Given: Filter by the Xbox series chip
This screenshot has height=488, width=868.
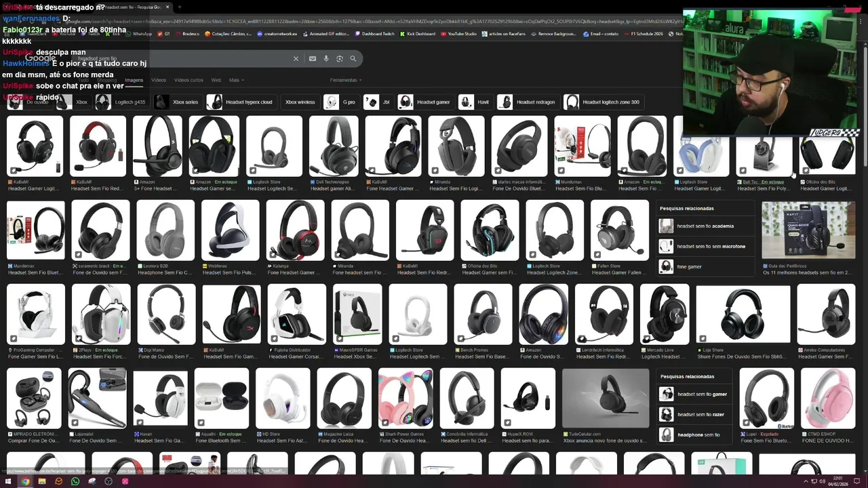Looking at the screenshot, I should [179, 102].
